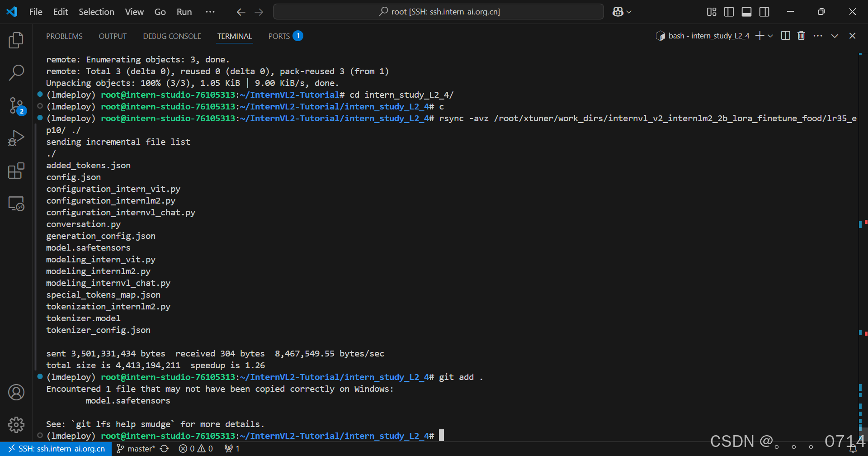Kill the terminal with trash icon
Image resolution: width=868 pixels, height=456 pixels.
(801, 36)
